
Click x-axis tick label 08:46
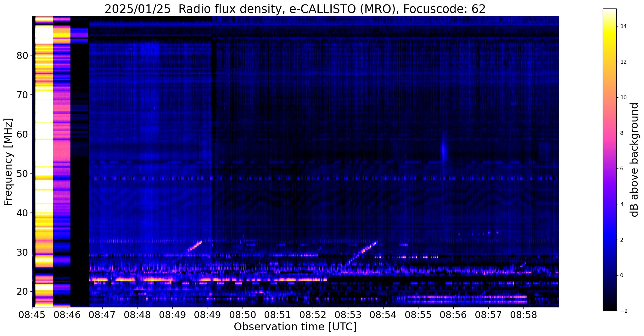[x=67, y=315]
